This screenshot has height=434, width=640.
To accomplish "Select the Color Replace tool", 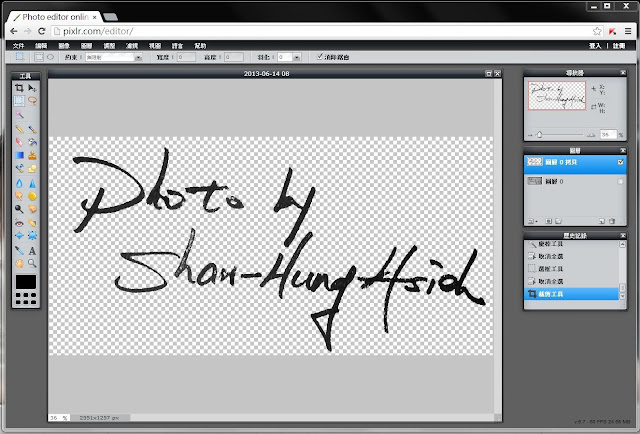I will (x=19, y=168).
